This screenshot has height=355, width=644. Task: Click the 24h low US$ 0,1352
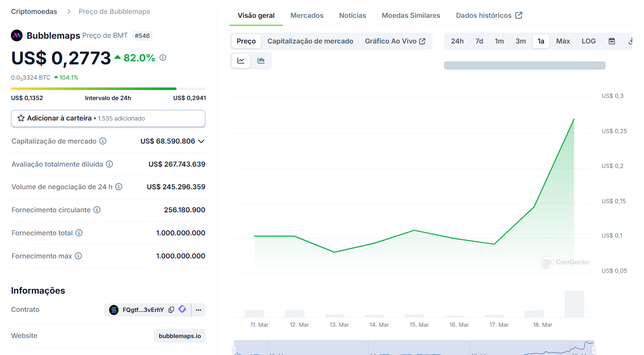coord(27,98)
